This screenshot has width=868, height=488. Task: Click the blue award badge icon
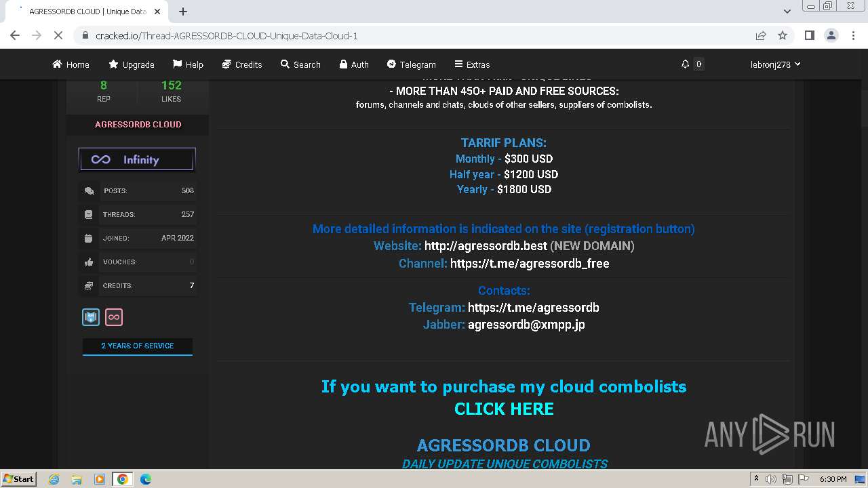pos(91,317)
